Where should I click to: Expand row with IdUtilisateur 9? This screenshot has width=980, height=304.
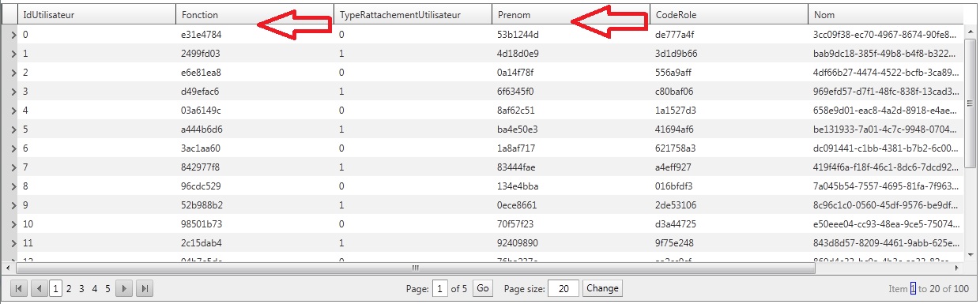point(13,205)
